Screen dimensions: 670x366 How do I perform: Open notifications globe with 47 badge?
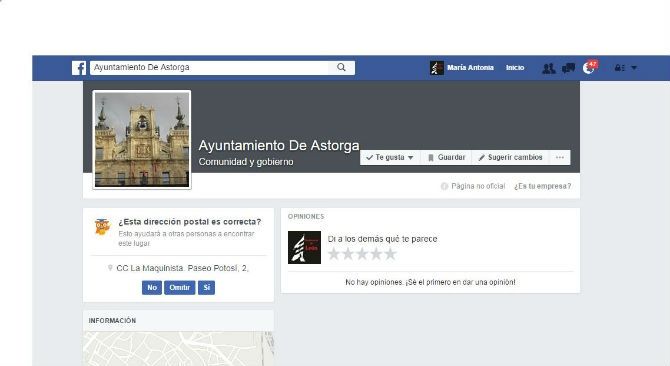(590, 67)
